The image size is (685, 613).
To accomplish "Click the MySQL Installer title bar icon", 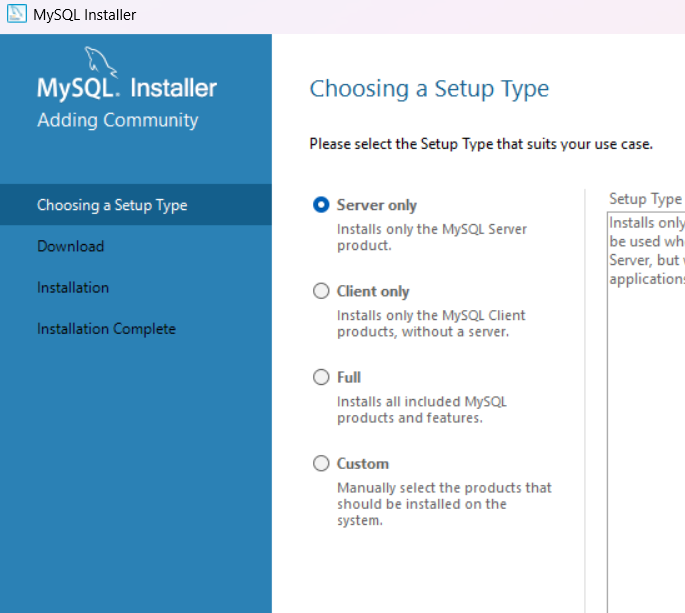I will coord(17,14).
